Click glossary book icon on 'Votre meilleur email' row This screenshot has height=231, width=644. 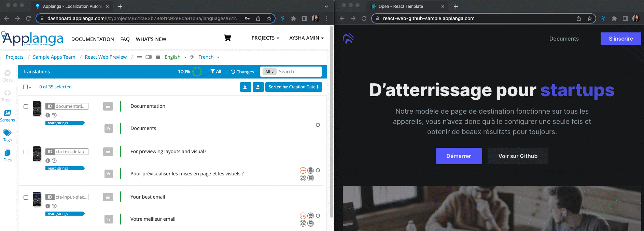click(x=310, y=223)
